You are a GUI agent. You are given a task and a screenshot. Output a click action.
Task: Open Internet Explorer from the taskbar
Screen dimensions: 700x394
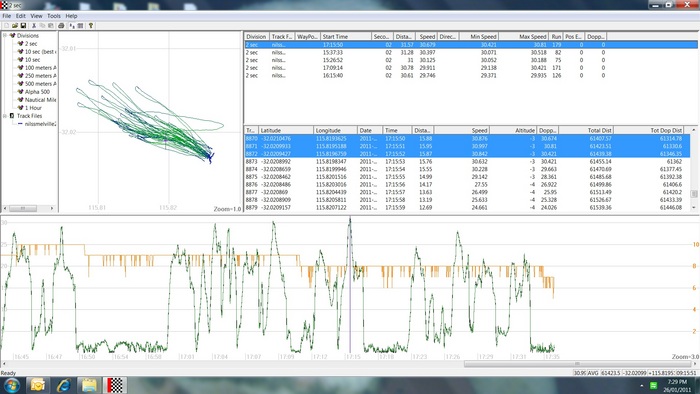tap(64, 386)
